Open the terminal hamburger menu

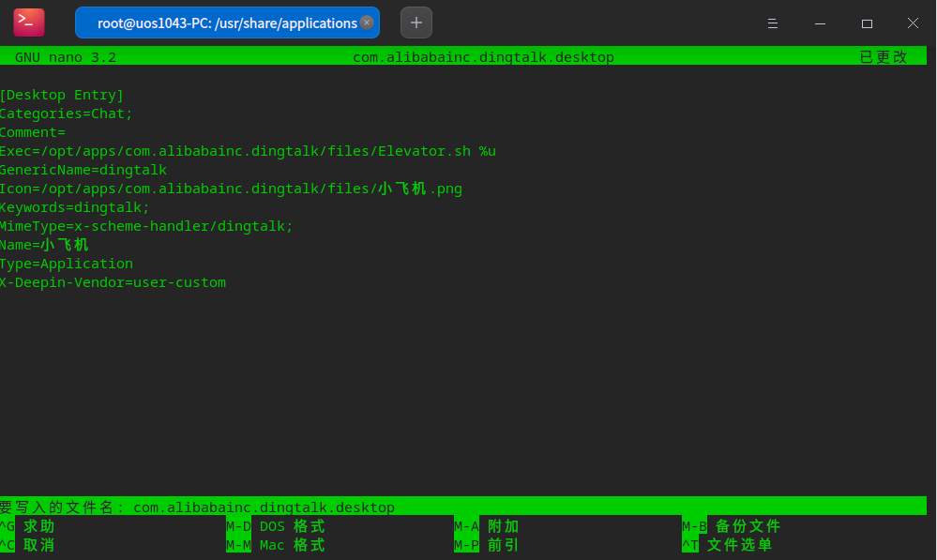click(x=773, y=23)
